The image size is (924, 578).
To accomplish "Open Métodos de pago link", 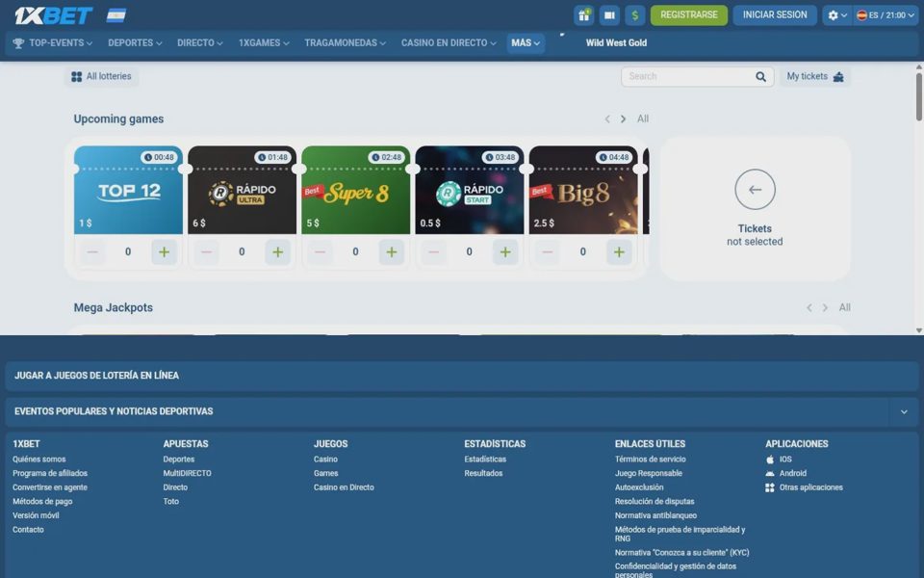I will (x=42, y=502).
